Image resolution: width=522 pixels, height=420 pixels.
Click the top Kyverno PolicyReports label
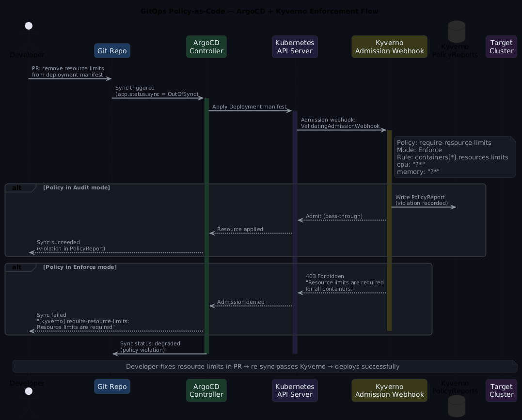point(455,51)
